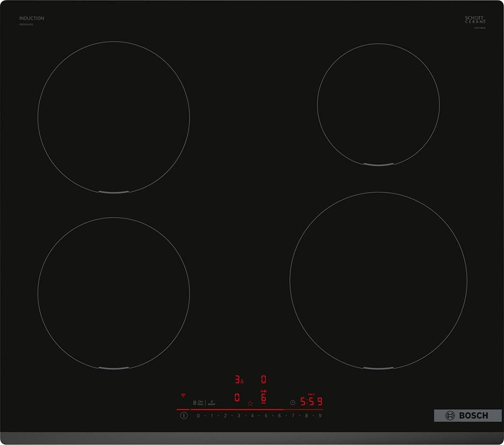Tap the INDUCTION label in corner
Screen dimensions: 504x445
[31, 18]
